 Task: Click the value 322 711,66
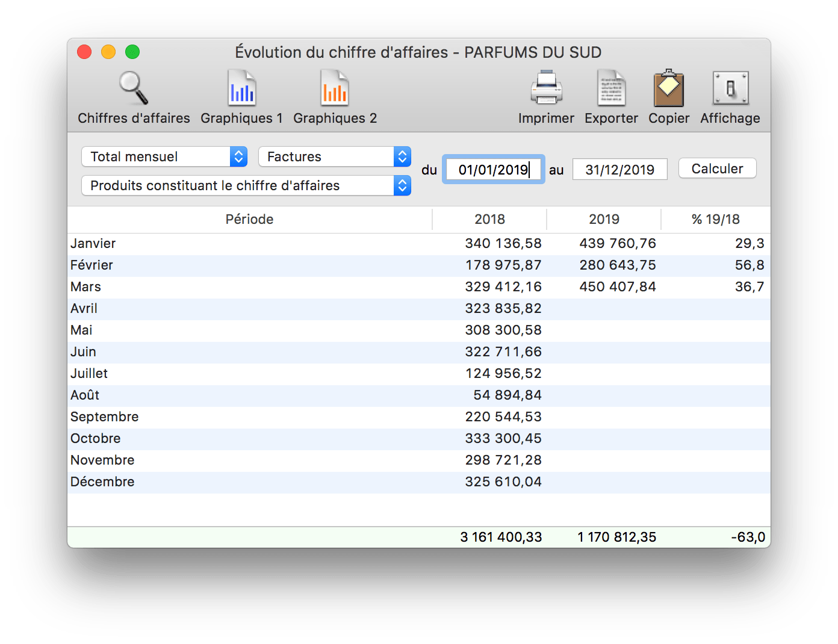click(x=503, y=351)
